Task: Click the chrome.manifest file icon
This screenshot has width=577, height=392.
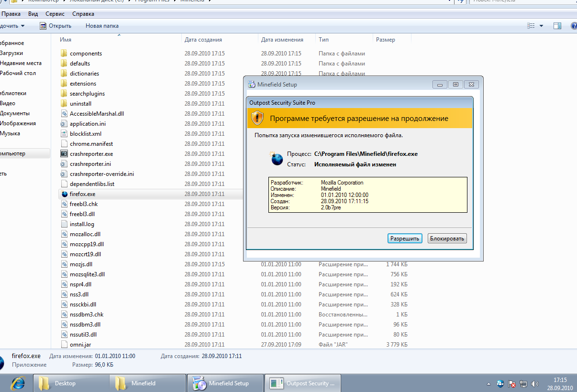Action: coord(64,144)
